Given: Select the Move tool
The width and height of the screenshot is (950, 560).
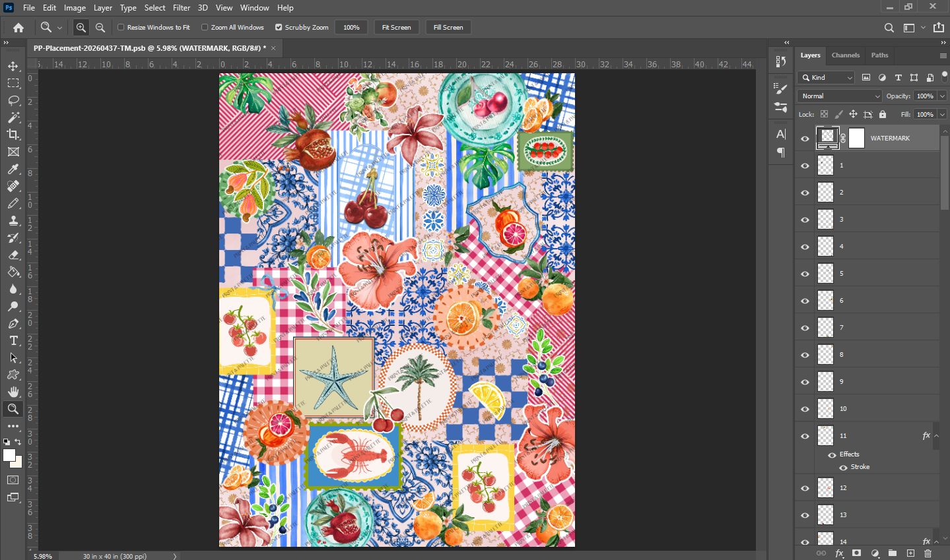Looking at the screenshot, I should (x=13, y=66).
